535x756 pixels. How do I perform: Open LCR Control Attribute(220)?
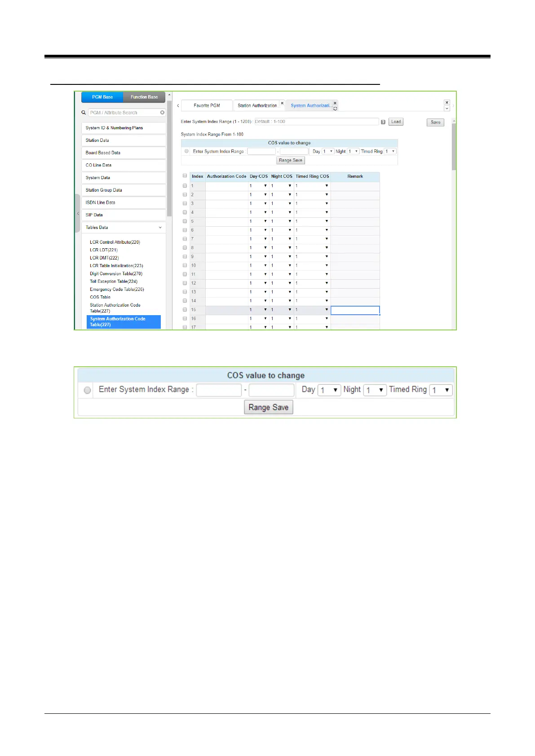115,242
